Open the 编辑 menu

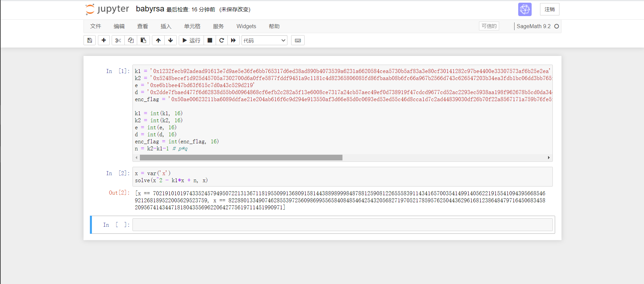tap(119, 26)
